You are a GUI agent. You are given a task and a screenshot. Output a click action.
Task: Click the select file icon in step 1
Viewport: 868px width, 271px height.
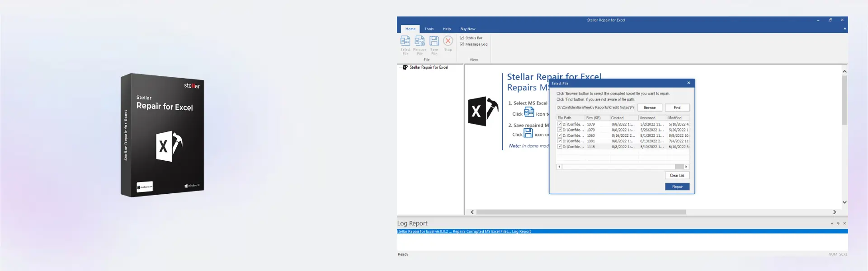(x=529, y=112)
